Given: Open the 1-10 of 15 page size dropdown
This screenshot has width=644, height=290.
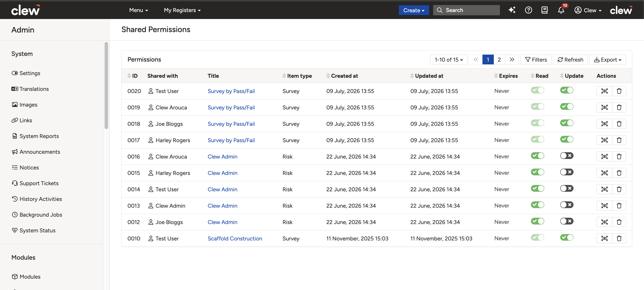Looking at the screenshot, I should (x=448, y=59).
